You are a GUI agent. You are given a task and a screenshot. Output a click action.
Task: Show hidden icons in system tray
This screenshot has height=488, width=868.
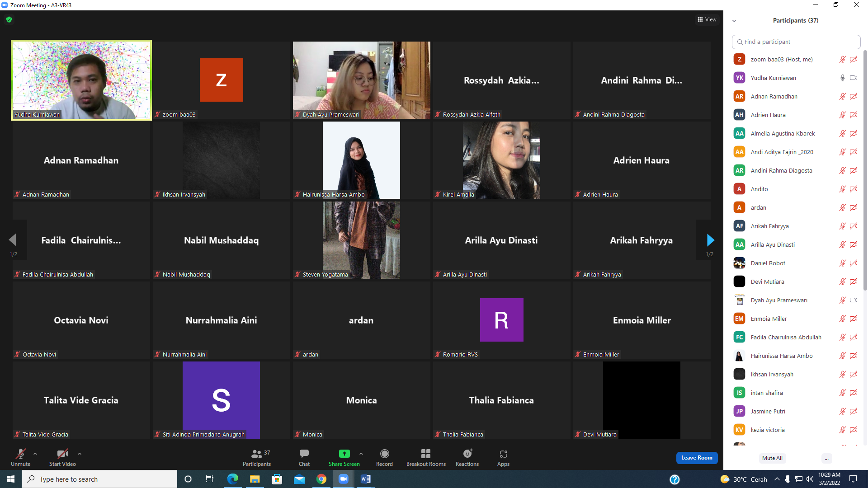pos(777,479)
